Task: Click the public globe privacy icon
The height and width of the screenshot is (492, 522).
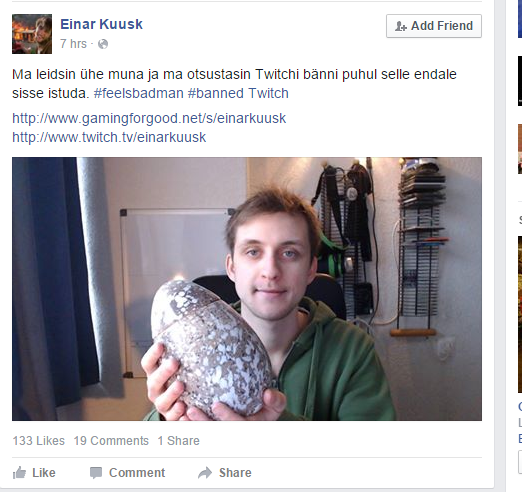Action: pos(103,44)
